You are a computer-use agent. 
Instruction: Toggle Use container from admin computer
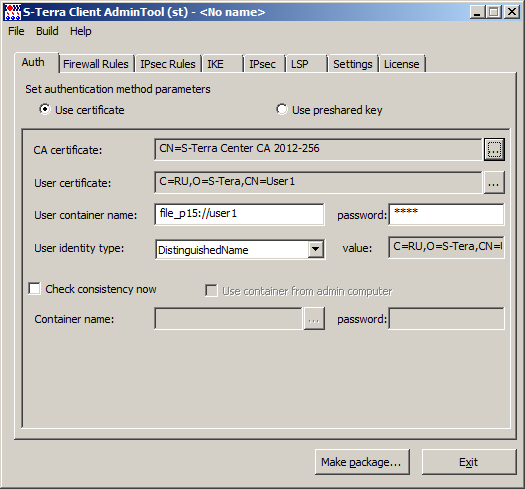(211, 291)
